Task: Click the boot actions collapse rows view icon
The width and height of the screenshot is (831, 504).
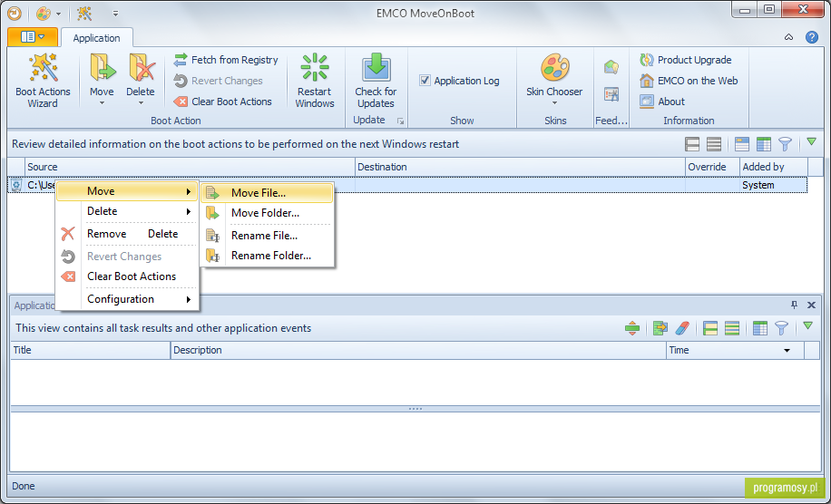Action: pos(714,144)
